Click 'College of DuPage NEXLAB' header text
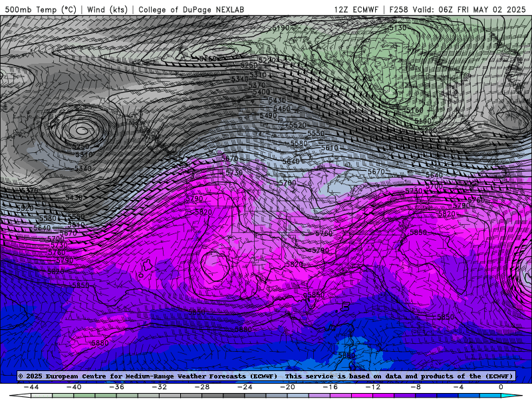 tap(191, 9)
